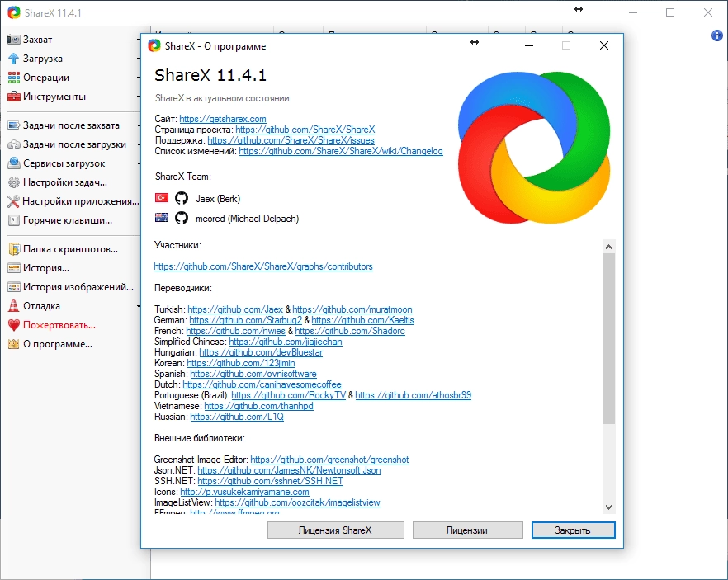Click the Задачи после загрузки cloud icon
This screenshot has height=580, width=728.
(14, 144)
